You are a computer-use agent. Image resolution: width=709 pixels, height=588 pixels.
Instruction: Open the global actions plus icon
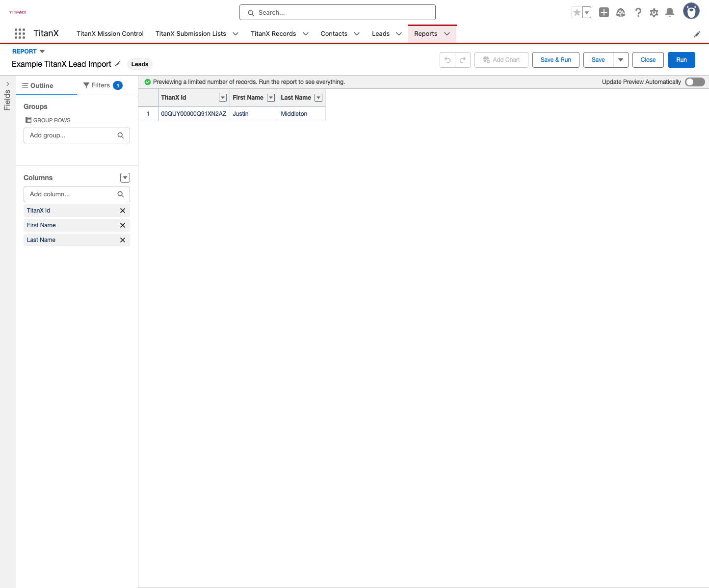[604, 13]
